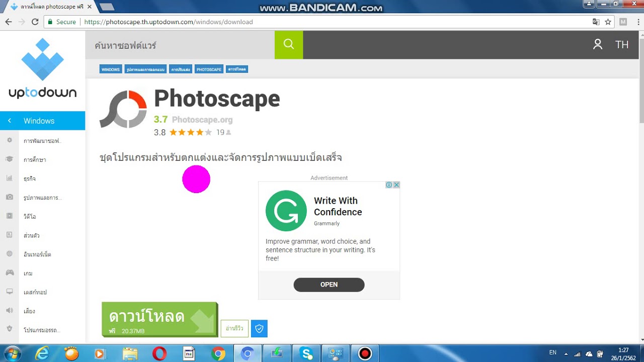Click the film video category icon

tap(10, 216)
